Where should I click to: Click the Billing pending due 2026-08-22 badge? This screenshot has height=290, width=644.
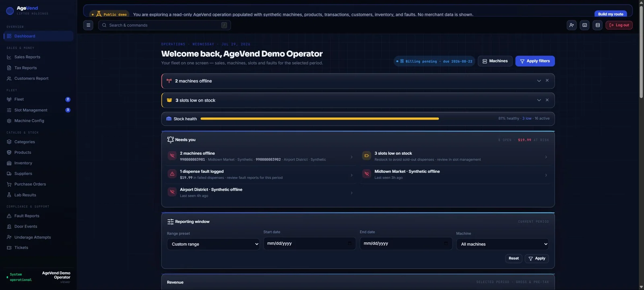[435, 61]
